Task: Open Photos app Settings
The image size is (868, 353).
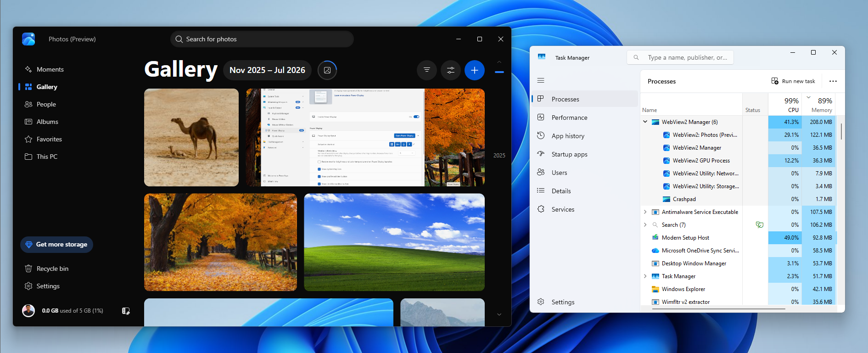Action: click(x=42, y=286)
